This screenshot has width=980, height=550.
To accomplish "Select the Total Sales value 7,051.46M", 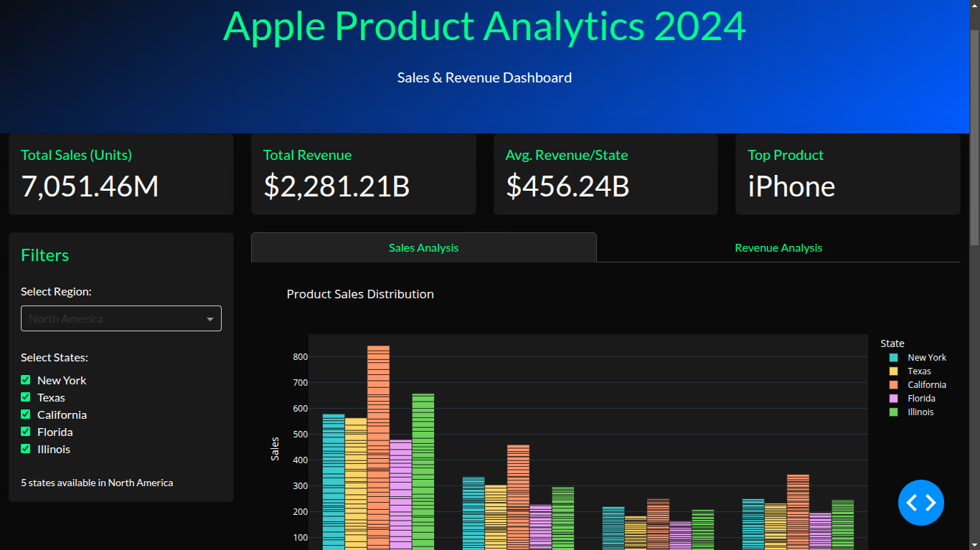I will (x=90, y=186).
